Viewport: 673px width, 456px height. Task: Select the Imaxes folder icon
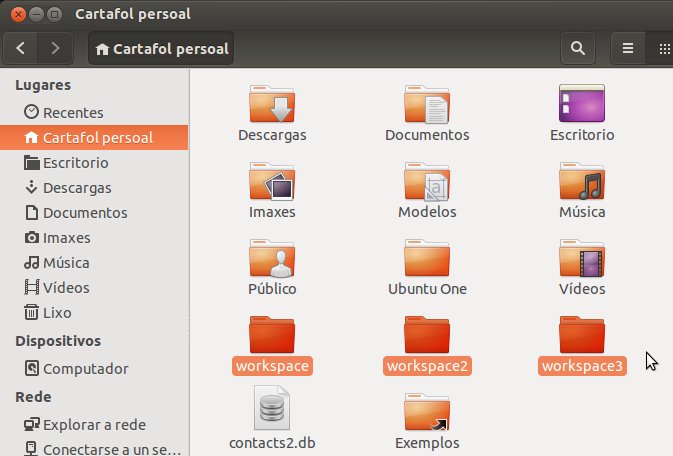pyautogui.click(x=272, y=181)
